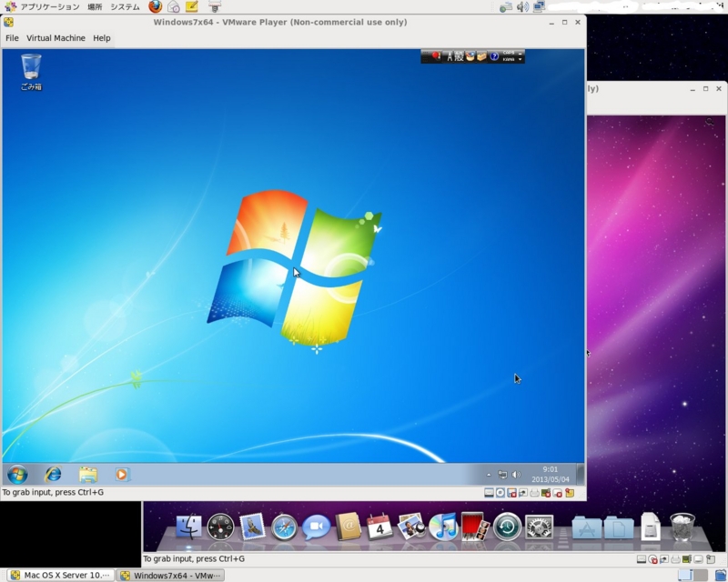Open the 場所 menu in the GNOME panel
The width and height of the screenshot is (728, 582).
[95, 7]
